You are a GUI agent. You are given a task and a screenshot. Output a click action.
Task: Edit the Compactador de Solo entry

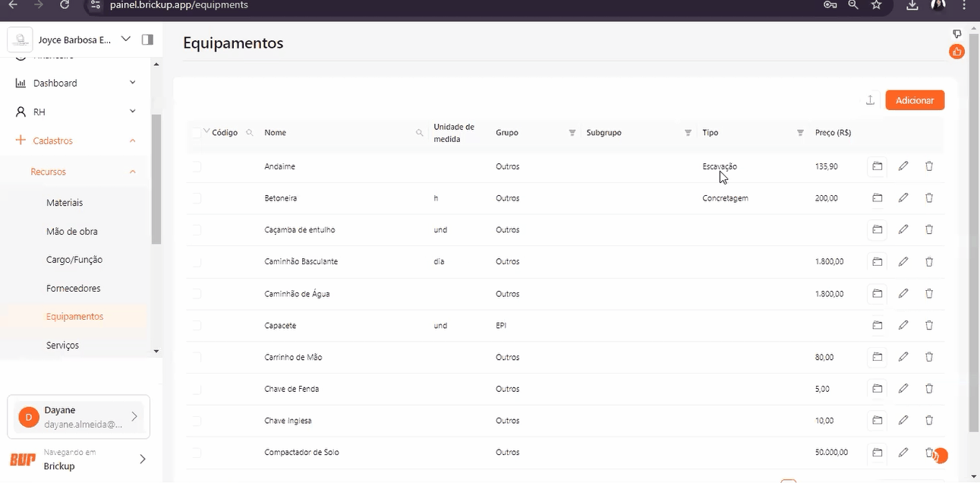903,453
